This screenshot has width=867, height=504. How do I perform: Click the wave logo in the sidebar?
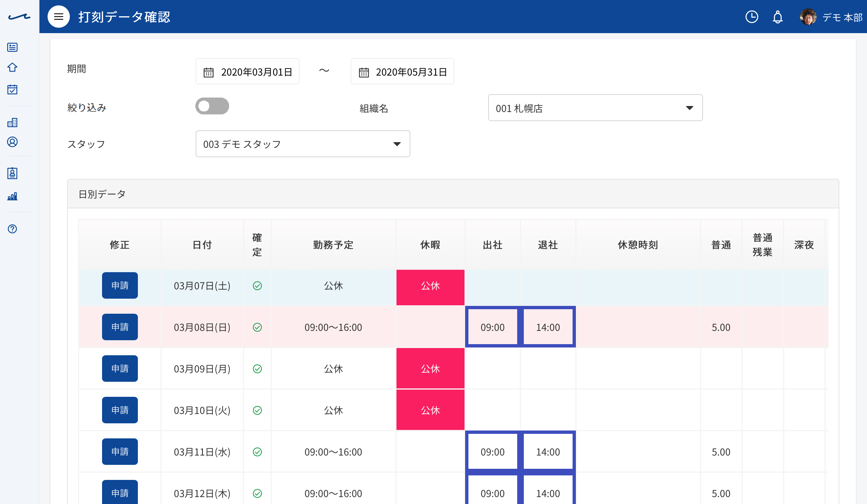pyautogui.click(x=19, y=17)
